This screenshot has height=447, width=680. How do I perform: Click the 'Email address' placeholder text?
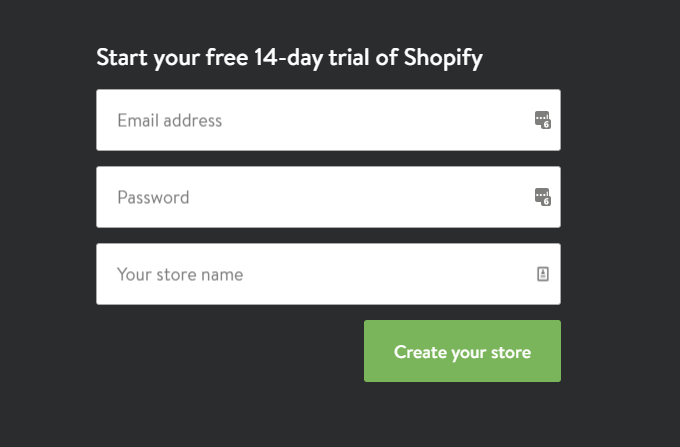(x=169, y=120)
